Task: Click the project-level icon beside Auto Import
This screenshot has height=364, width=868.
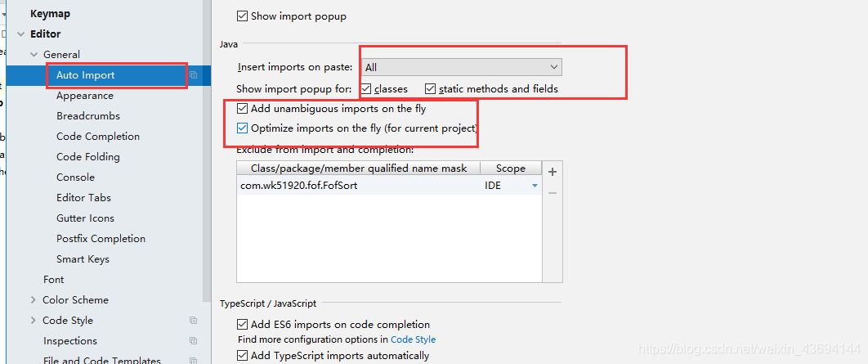Action: tap(193, 74)
